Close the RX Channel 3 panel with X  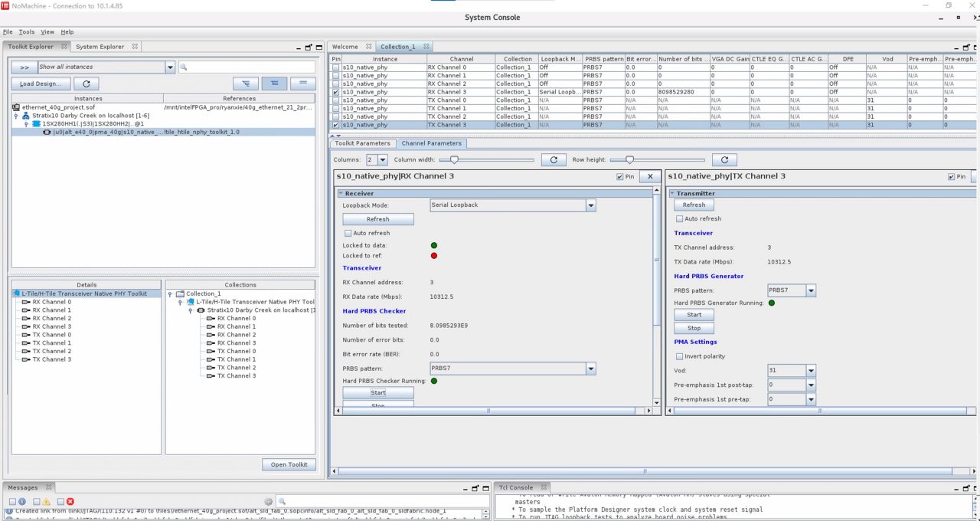[650, 176]
